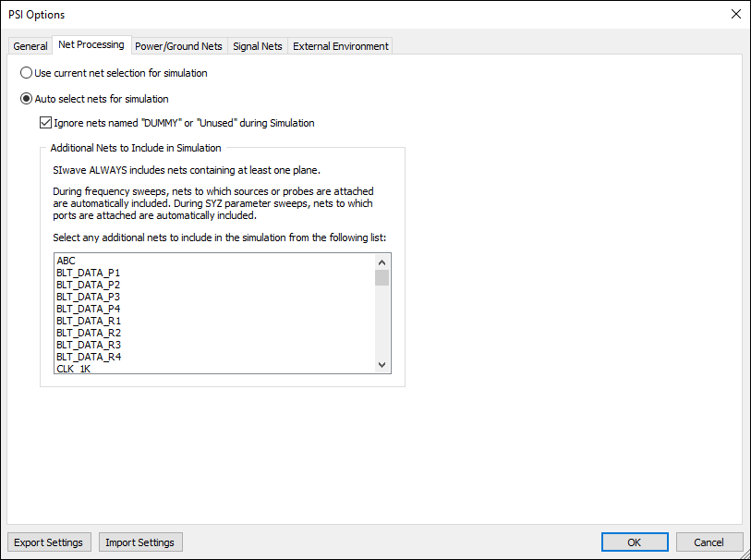Dismiss the dialog with Cancel
Viewport: 751px width, 560px height.
[x=709, y=542]
